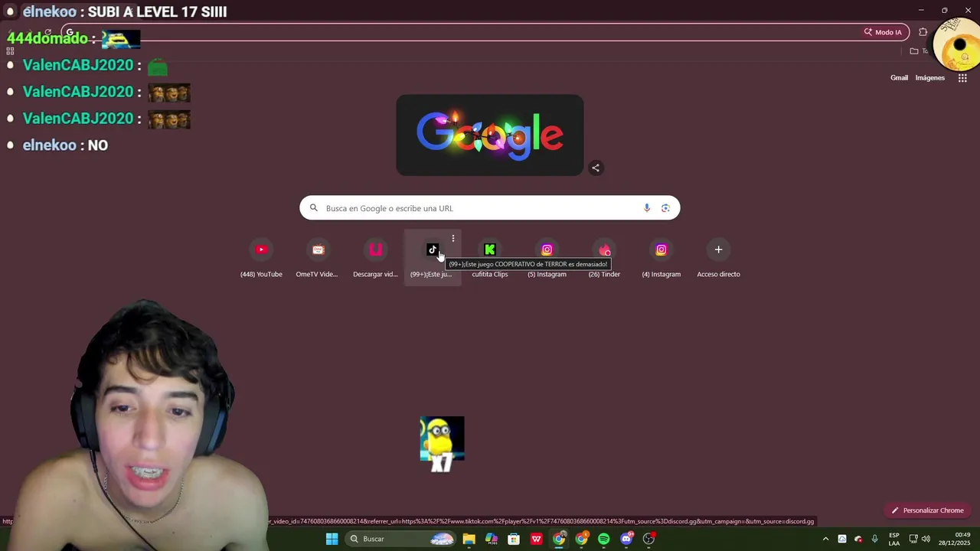This screenshot has width=980, height=551.
Task: Share the Google holiday doodle
Action: pos(596,168)
